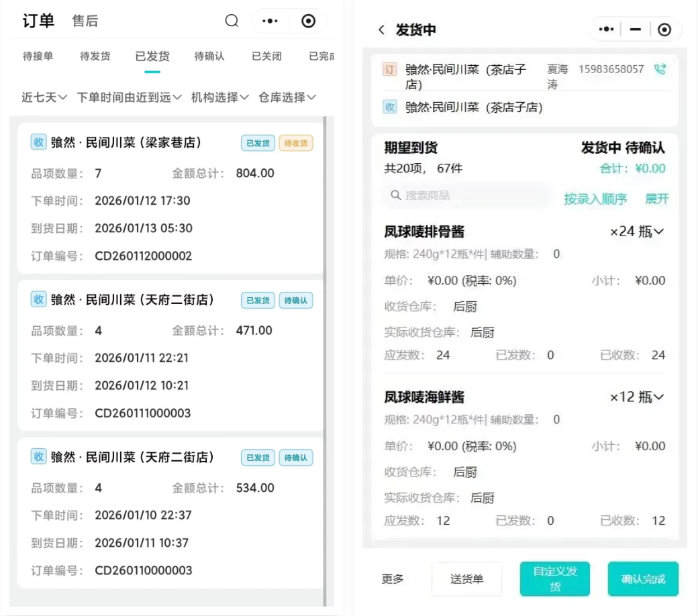Click order number CD260111000003
The image size is (698, 616).
(142, 413)
